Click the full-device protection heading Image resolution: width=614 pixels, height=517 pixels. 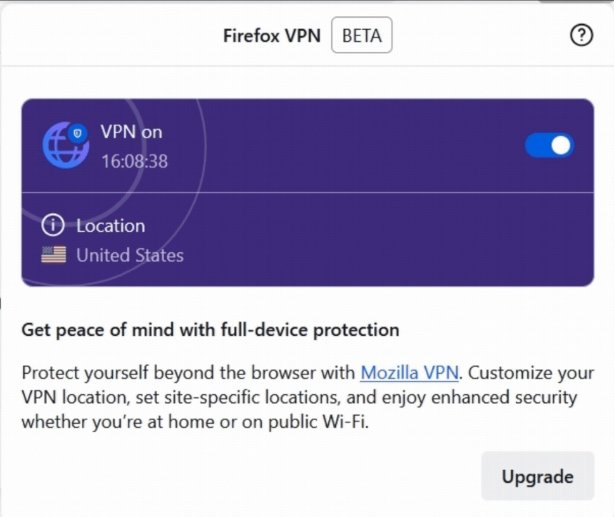pos(210,330)
